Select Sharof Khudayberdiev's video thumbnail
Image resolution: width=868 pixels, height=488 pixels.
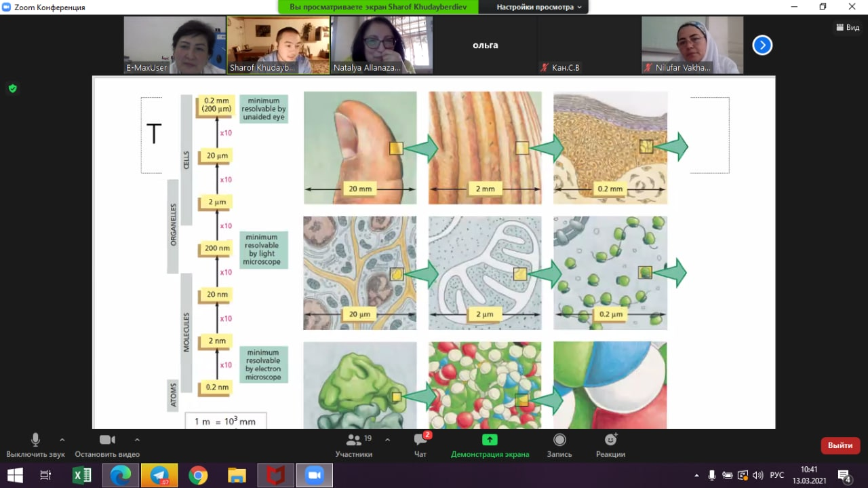point(278,45)
